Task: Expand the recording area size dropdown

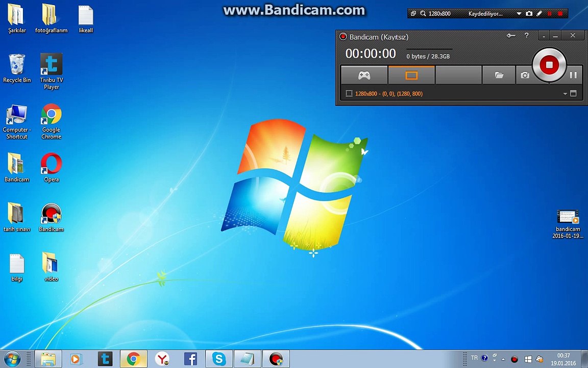Action: coord(565,94)
